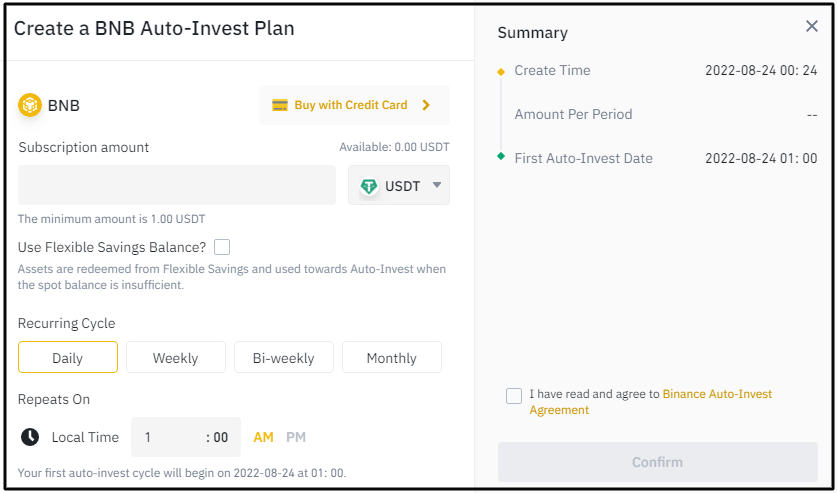Choose the Weekly recurring cycle

tap(175, 358)
